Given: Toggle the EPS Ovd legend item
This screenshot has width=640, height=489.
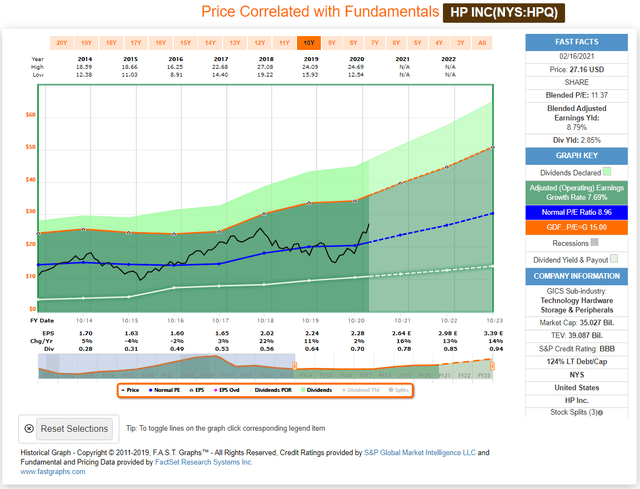Looking at the screenshot, I should pyautogui.click(x=227, y=390).
